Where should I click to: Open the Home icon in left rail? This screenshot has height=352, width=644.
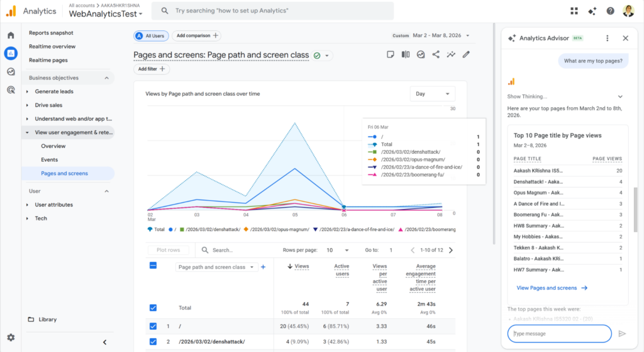[11, 35]
